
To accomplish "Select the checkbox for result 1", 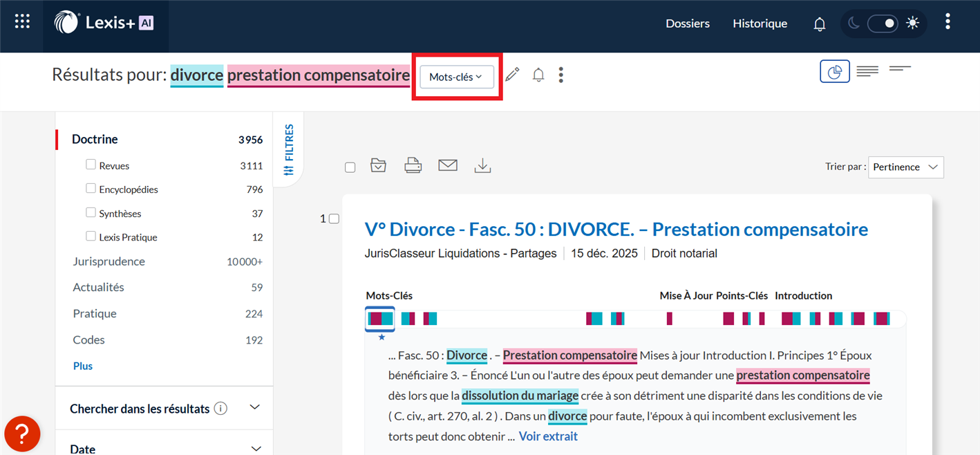I will coord(334,219).
